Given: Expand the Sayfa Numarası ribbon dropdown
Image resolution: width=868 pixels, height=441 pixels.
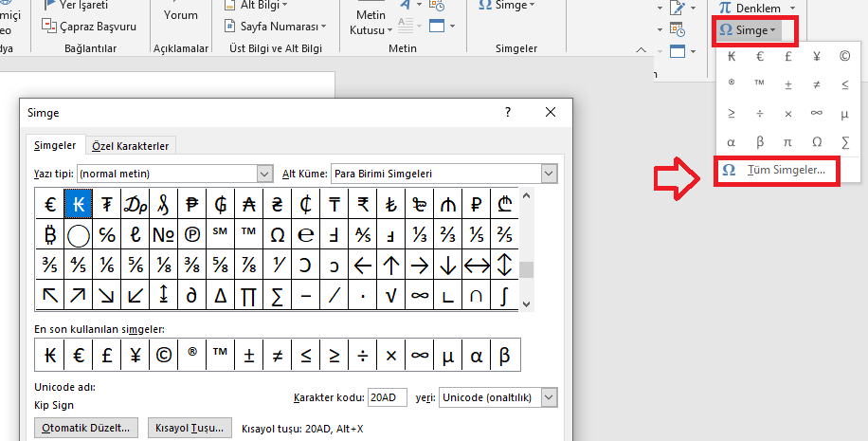Looking at the screenshot, I should click(x=275, y=26).
